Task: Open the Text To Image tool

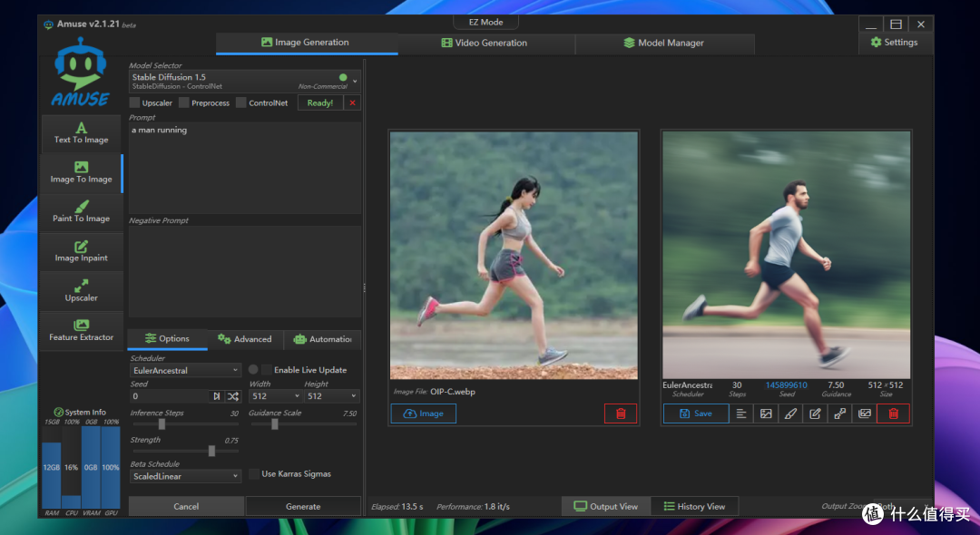Action: [x=82, y=133]
